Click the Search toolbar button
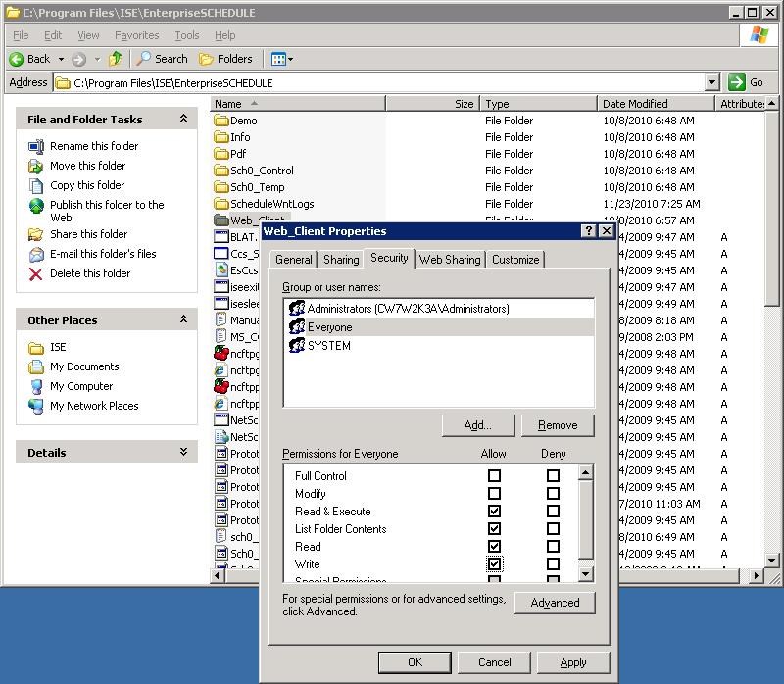This screenshot has width=784, height=684. click(x=162, y=59)
